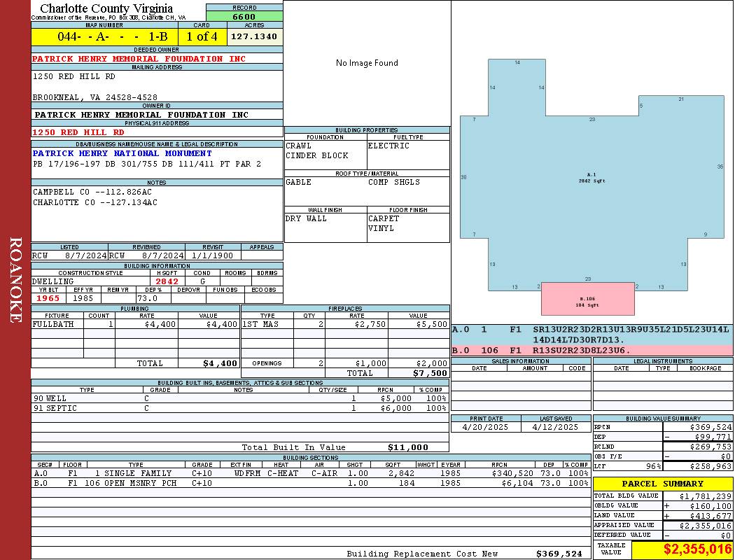Click pink sketch code 'R13SU2R23D8L23U6.'
735x560 pixels.
tap(582, 351)
